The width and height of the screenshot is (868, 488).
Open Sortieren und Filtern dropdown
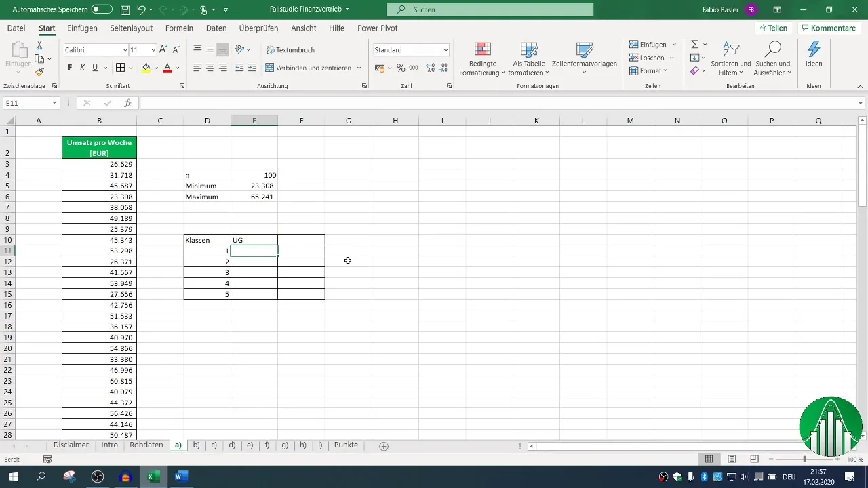tap(731, 59)
